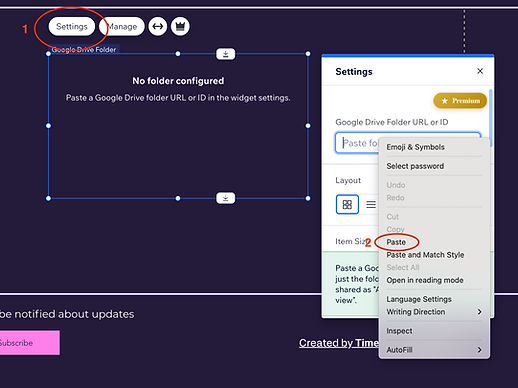Viewport: 518px width, 388px height.
Task: Click the 'notified about updates' text
Action: click(x=75, y=314)
